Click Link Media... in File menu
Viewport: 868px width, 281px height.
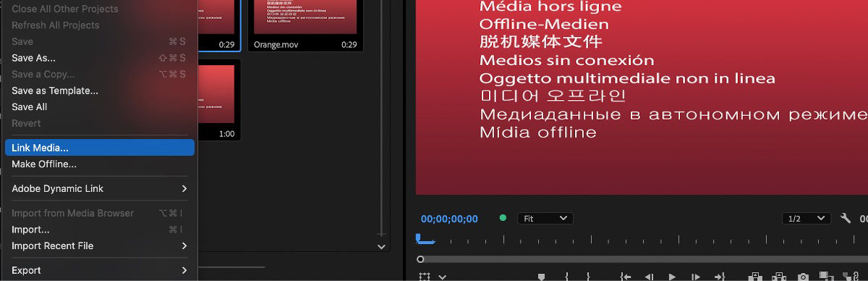[x=99, y=147]
